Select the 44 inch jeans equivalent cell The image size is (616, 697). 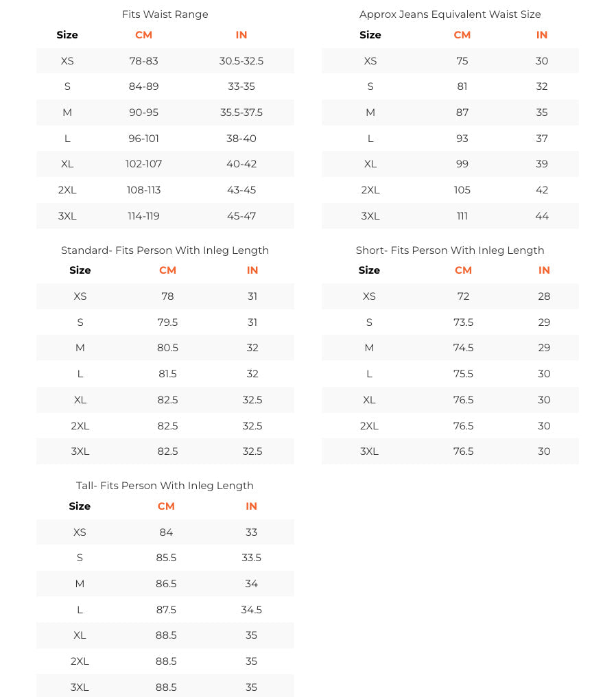click(542, 216)
